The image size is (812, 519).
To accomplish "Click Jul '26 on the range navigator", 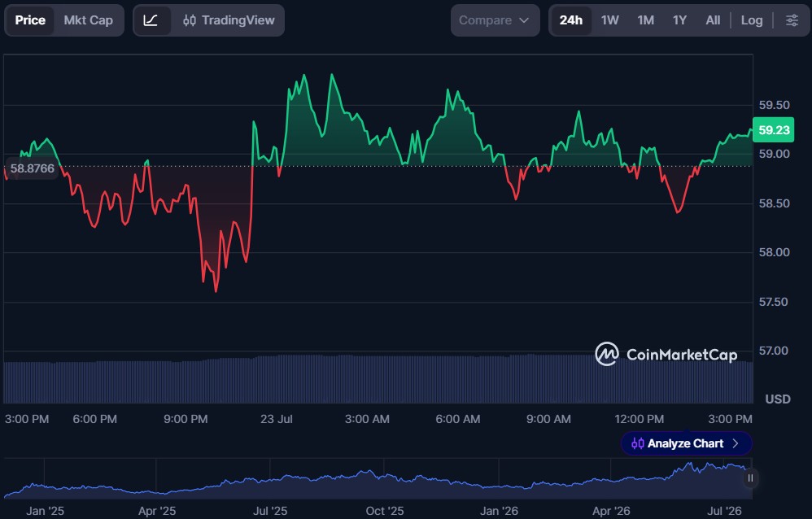I will (724, 511).
